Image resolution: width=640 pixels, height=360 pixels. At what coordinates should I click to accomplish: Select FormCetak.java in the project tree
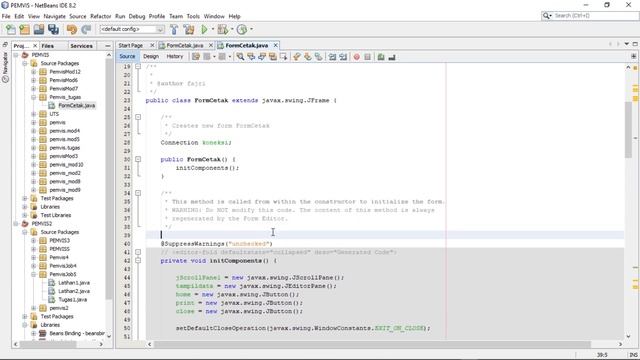tap(76, 105)
